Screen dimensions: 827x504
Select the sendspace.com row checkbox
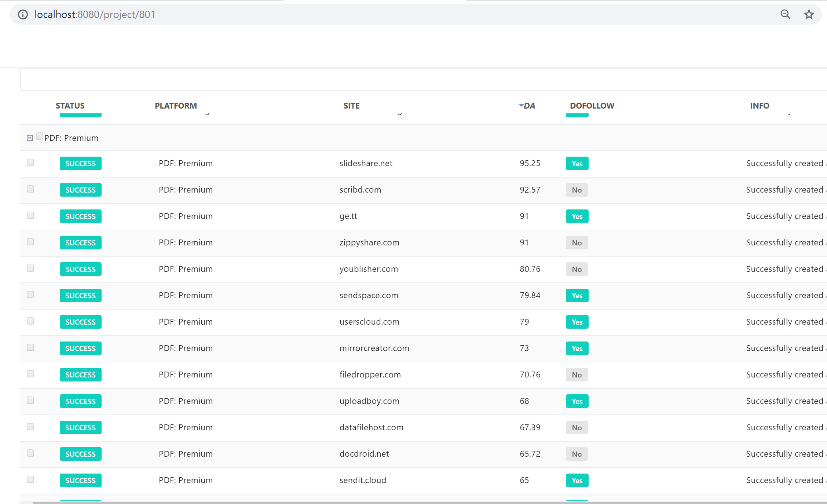coord(30,295)
